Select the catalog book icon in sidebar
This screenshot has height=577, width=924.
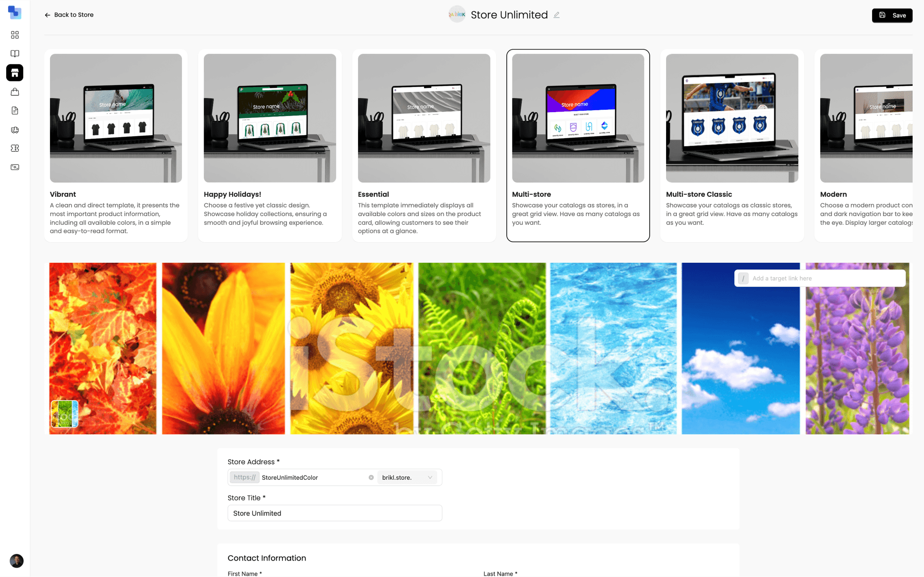[x=14, y=53]
